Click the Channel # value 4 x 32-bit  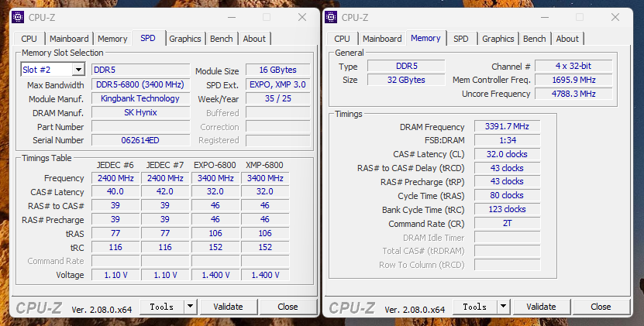pyautogui.click(x=573, y=66)
